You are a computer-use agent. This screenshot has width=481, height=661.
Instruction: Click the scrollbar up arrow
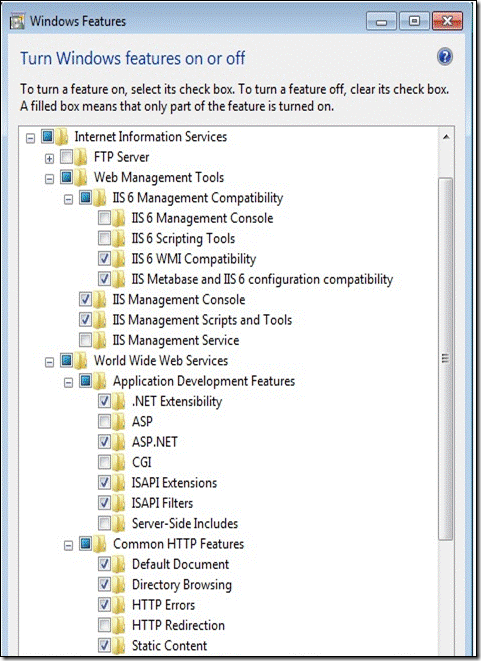446,137
